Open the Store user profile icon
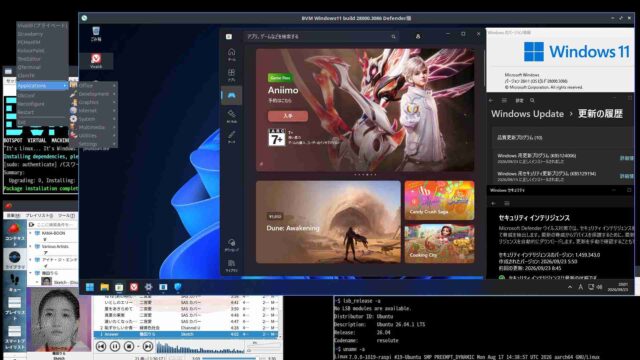 (x=418, y=36)
